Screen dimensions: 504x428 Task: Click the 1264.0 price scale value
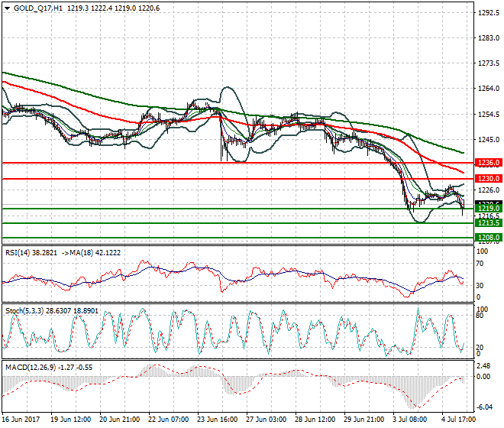pyautogui.click(x=489, y=88)
